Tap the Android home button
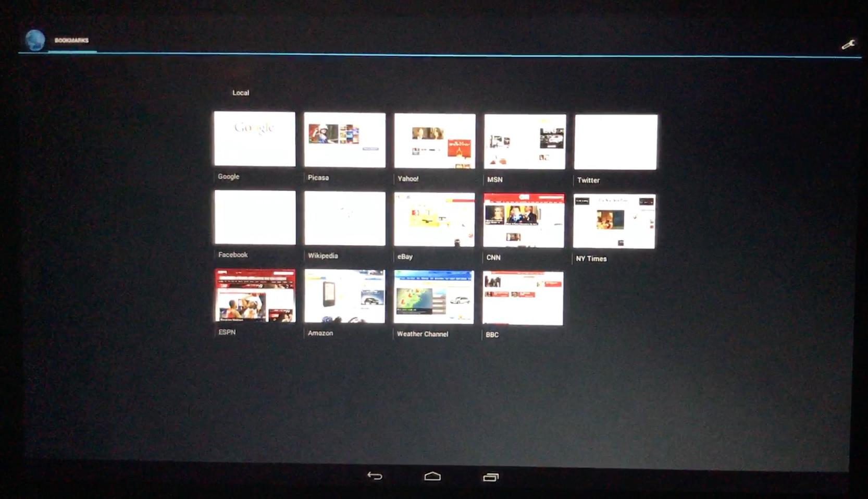Screen dimensions: 868x499 click(x=432, y=476)
